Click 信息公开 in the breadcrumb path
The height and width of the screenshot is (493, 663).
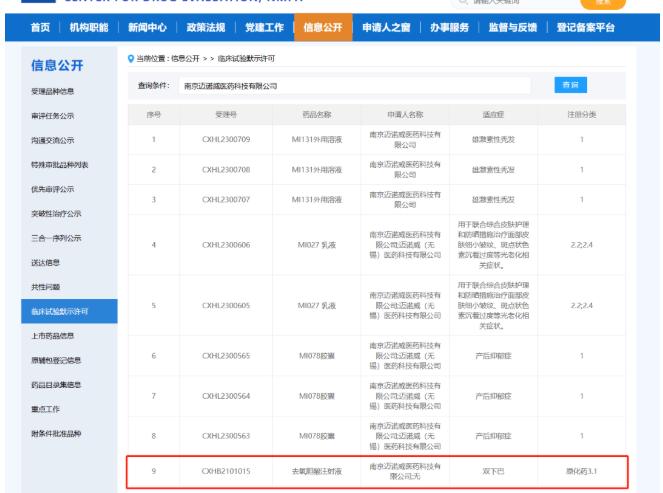tap(185, 59)
